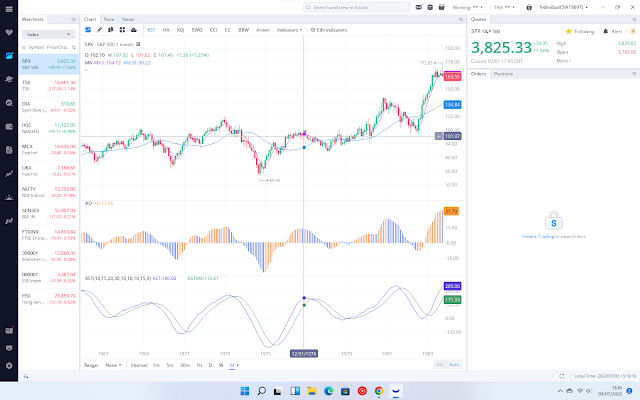640x400 pixels.
Task: Toggle the CCI indicator
Action: click(213, 30)
